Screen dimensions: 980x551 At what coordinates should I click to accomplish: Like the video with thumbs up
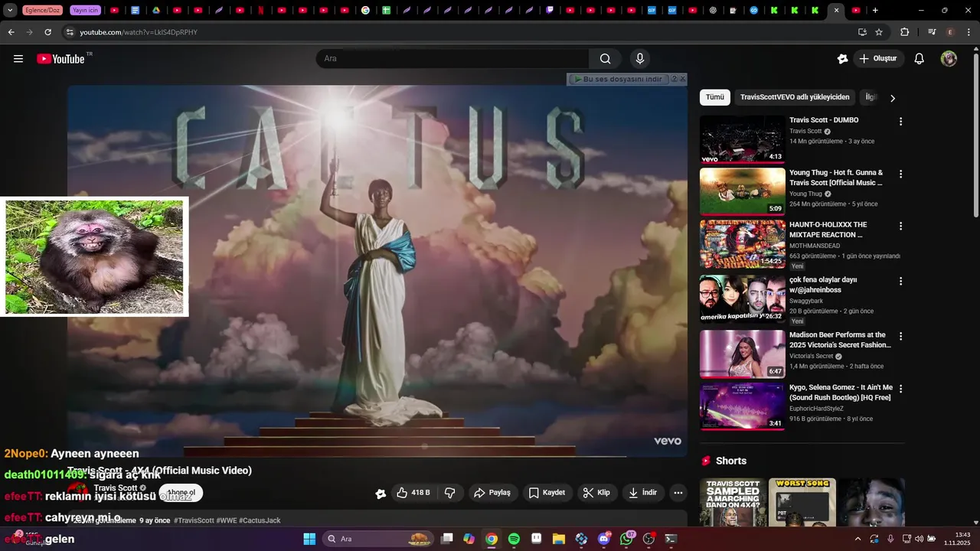coord(413,493)
